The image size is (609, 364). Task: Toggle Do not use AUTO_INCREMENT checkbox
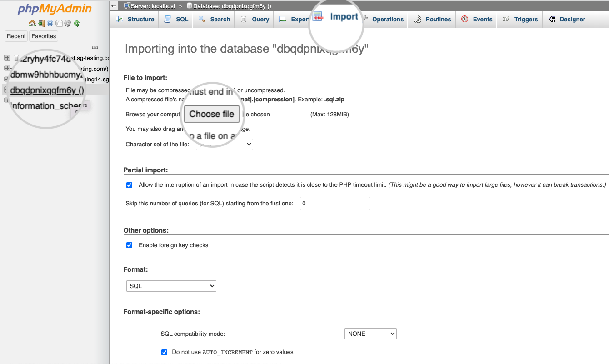tap(165, 352)
